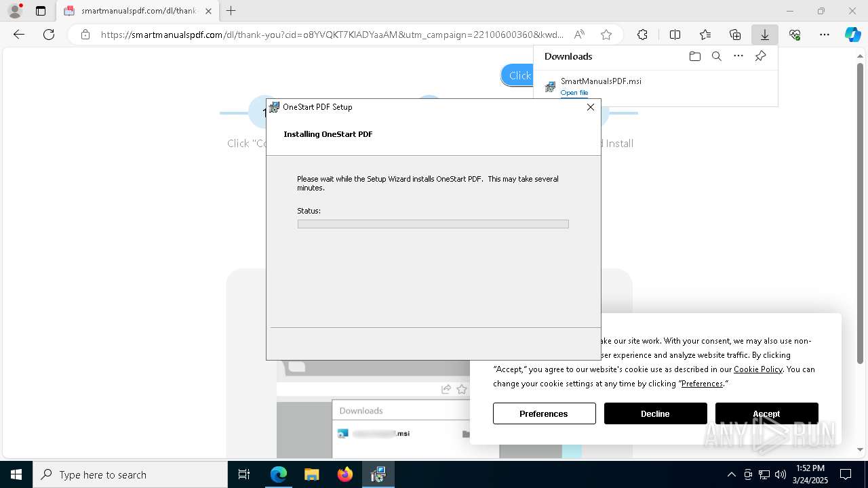Select the smartmanualspdf.com tab
Screen dimensions: 868x488
click(x=138, y=11)
